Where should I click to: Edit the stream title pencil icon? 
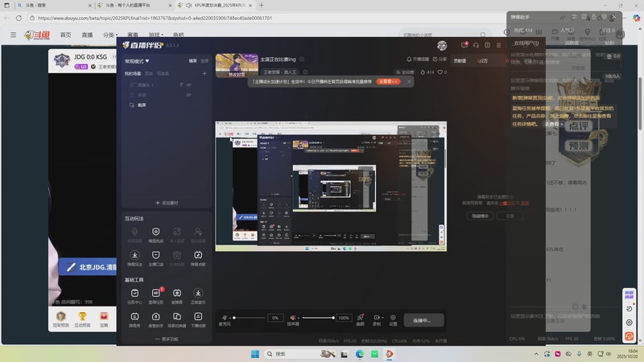(x=302, y=59)
